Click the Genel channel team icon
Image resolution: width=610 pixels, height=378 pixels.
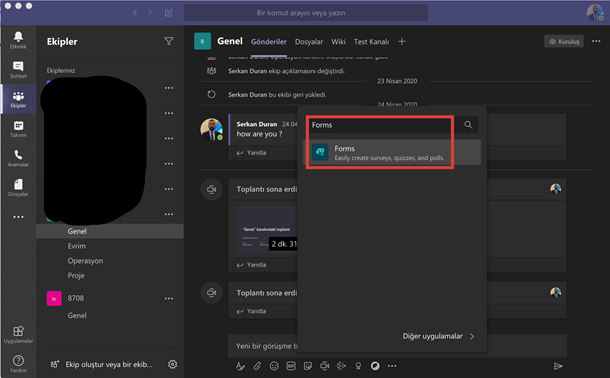tap(202, 41)
